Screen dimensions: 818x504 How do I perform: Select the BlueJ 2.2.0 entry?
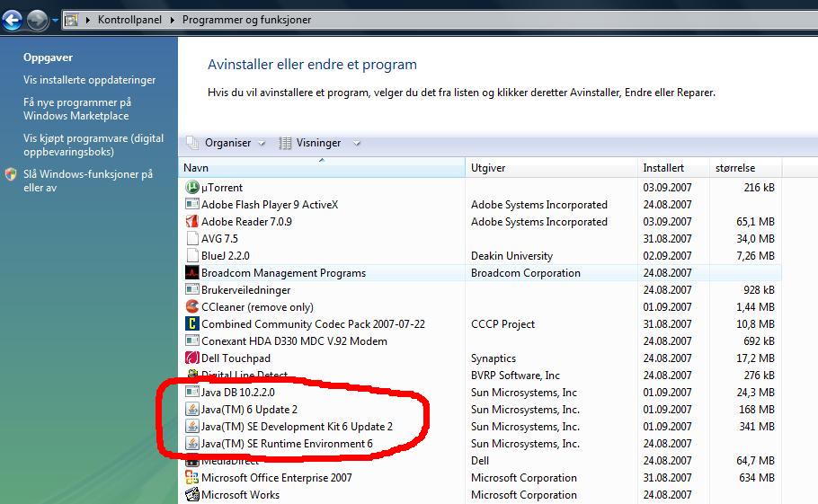[226, 256]
